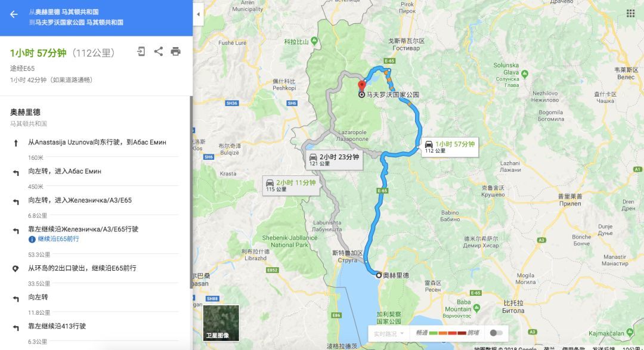This screenshot has width=644, height=350.
Task: Open the Google apps grid icon
Action: pyautogui.click(x=630, y=14)
